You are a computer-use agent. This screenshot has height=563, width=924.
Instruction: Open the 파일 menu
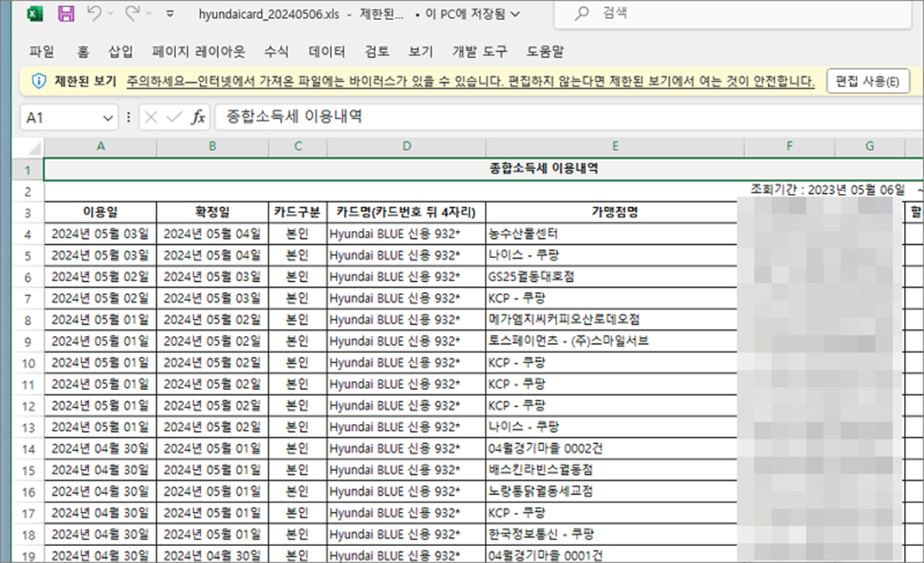click(41, 51)
